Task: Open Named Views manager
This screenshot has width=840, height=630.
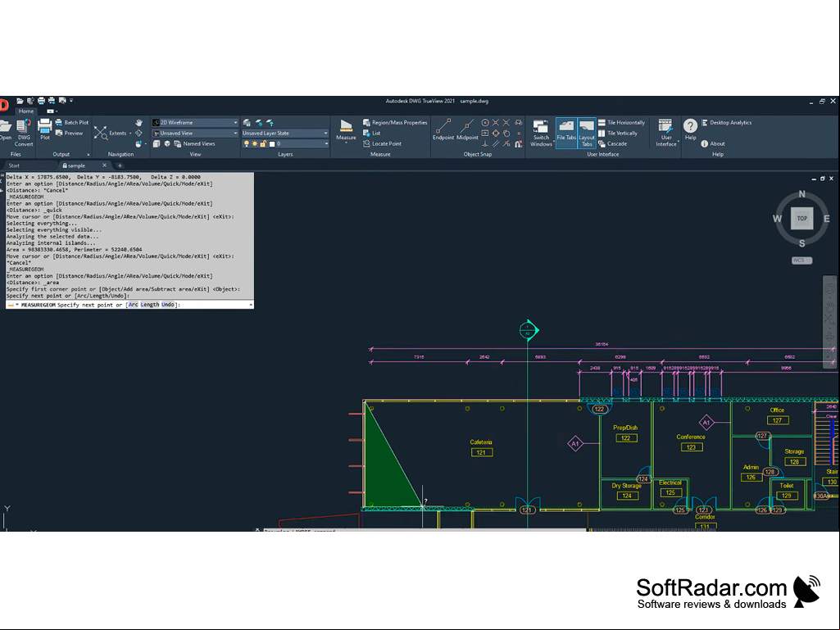Action: (x=194, y=143)
